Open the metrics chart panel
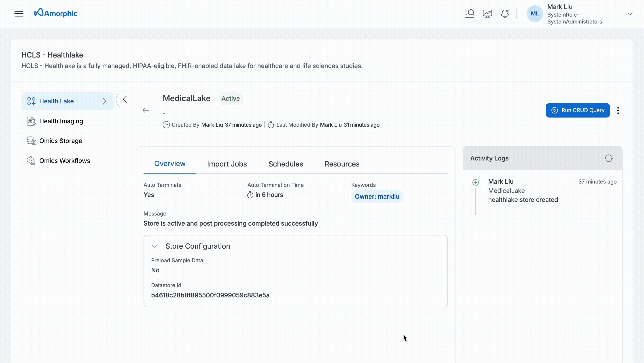 (487, 13)
